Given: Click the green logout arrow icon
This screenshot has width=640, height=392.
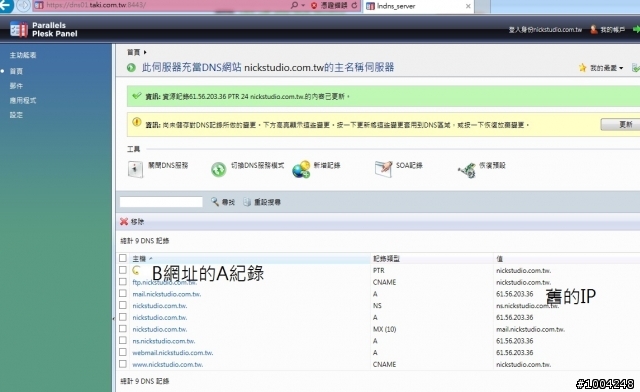Looking at the screenshot, I should pyautogui.click(x=636, y=29).
